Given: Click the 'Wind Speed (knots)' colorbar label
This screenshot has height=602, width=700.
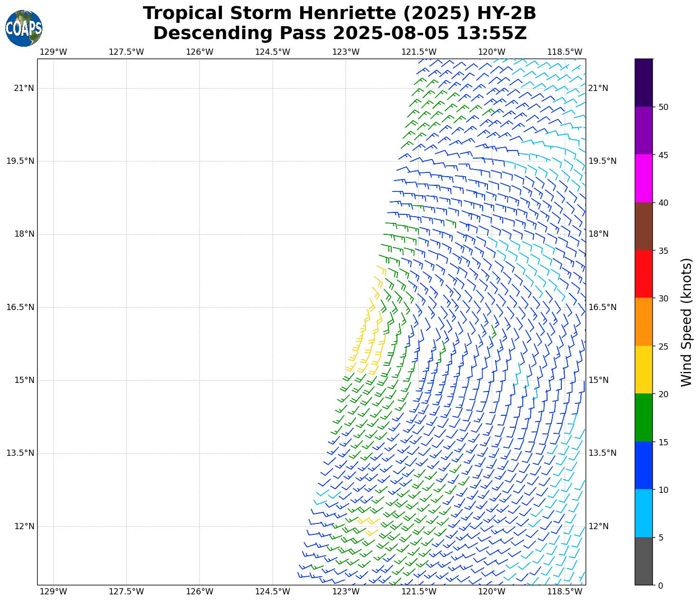Looking at the screenshot, I should pos(686,322).
